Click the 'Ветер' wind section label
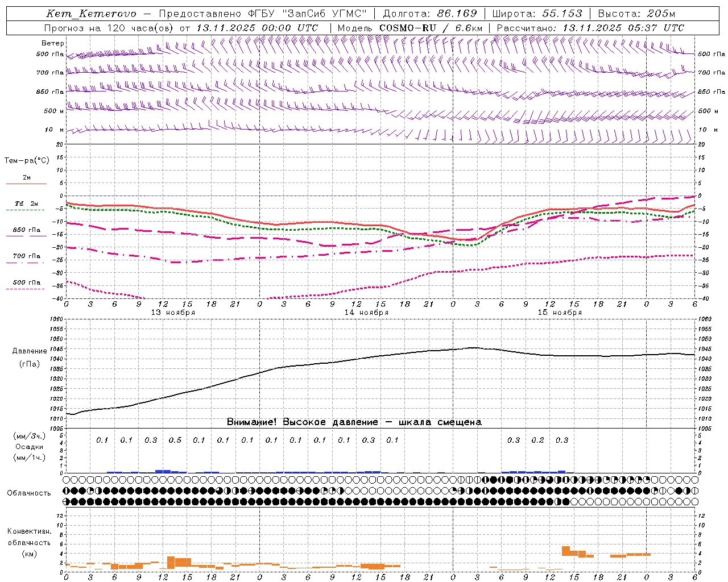The image size is (728, 582). click(53, 43)
